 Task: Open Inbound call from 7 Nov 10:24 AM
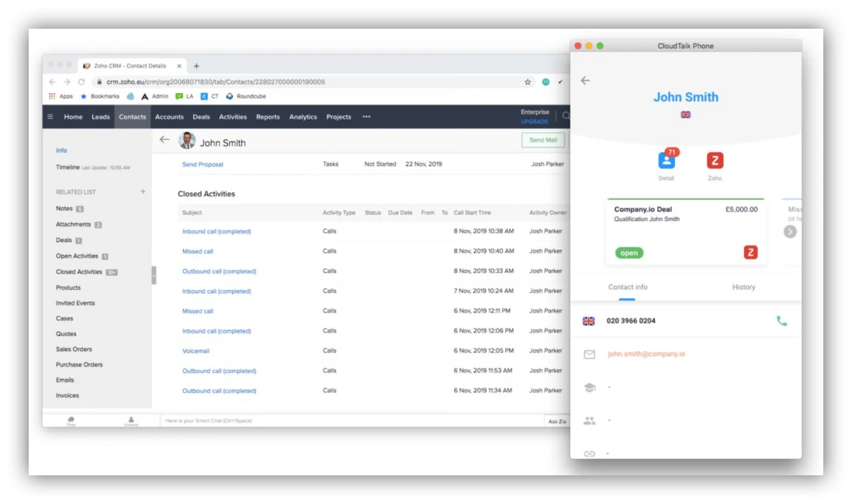click(x=216, y=292)
